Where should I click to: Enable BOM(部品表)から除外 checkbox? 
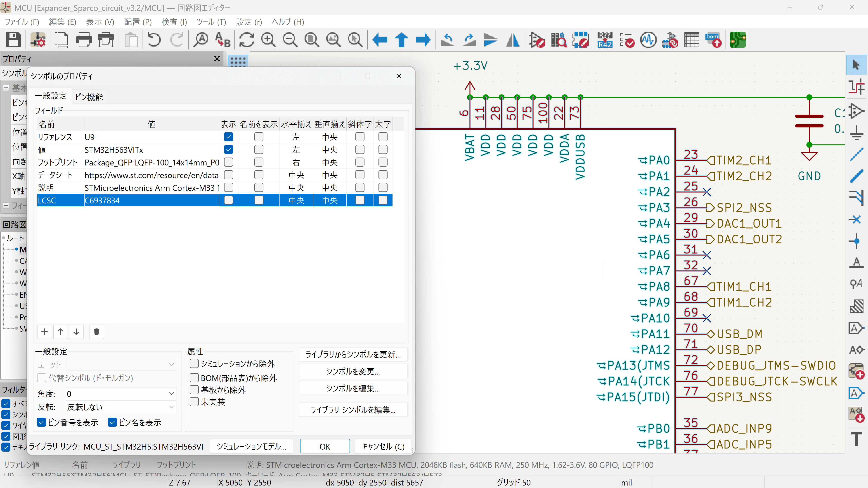pos(194,378)
